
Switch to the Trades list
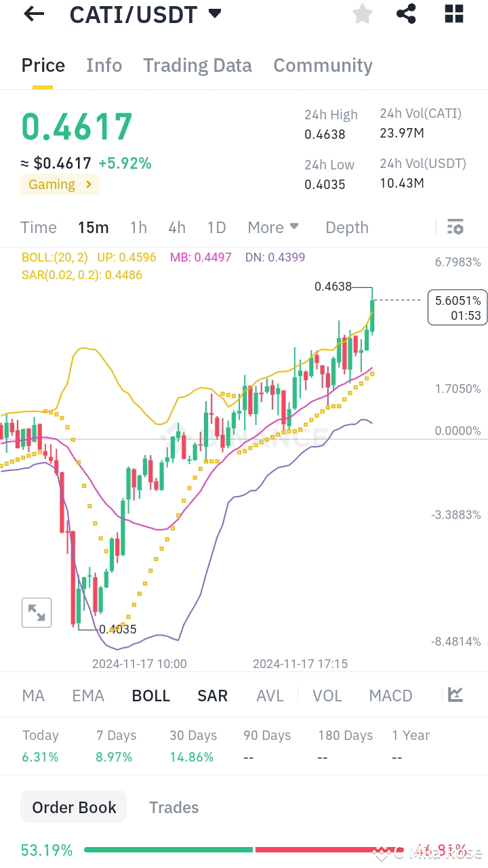[174, 807]
